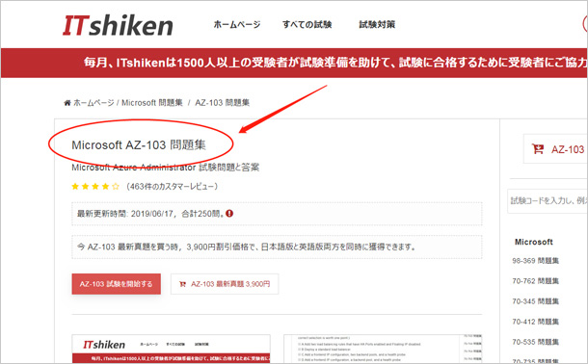This screenshot has width=588, height=364.
Task: Open the right question preview thumbnail
Action: [x=383, y=349]
